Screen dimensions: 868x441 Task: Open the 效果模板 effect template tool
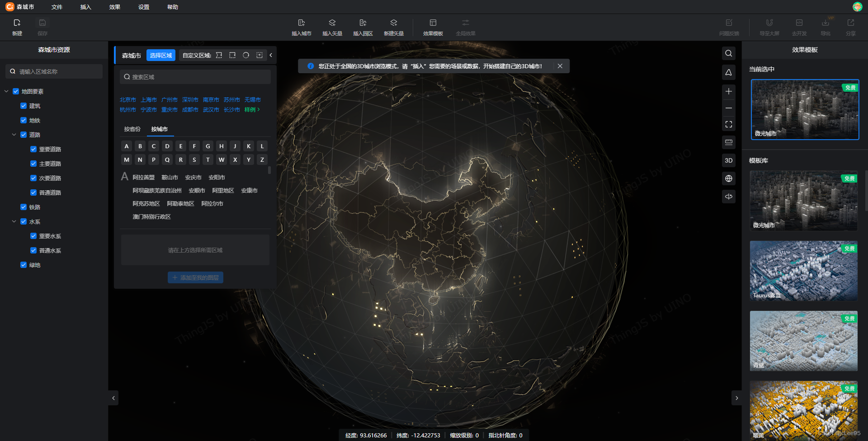[x=433, y=27]
